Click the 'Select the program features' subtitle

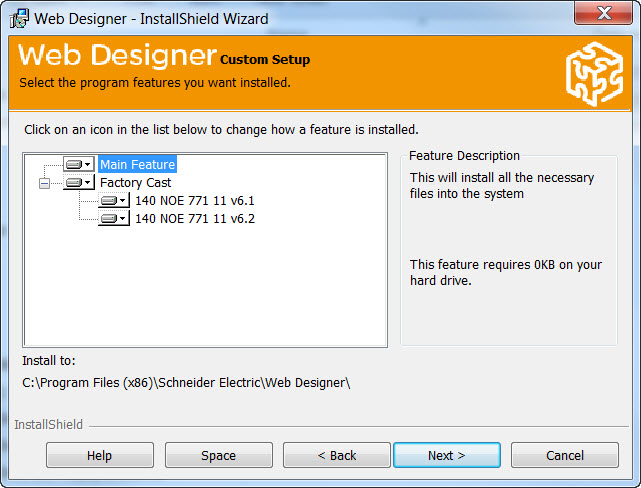[x=155, y=83]
